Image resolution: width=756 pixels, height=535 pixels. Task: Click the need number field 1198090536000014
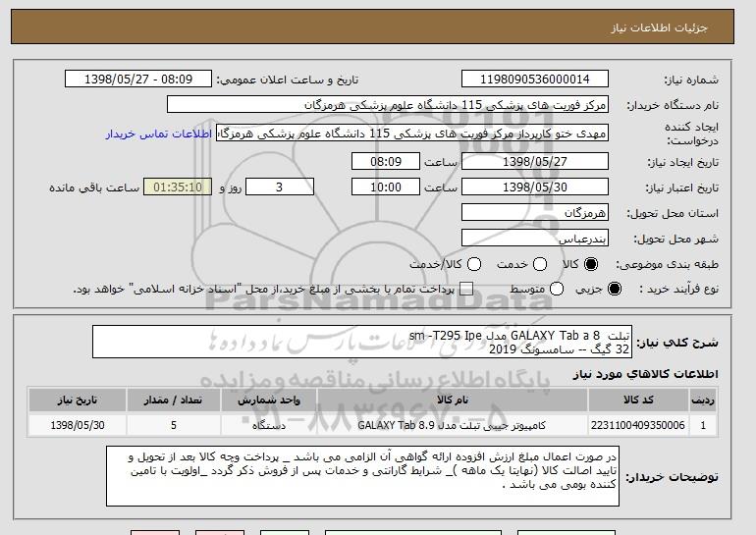535,80
